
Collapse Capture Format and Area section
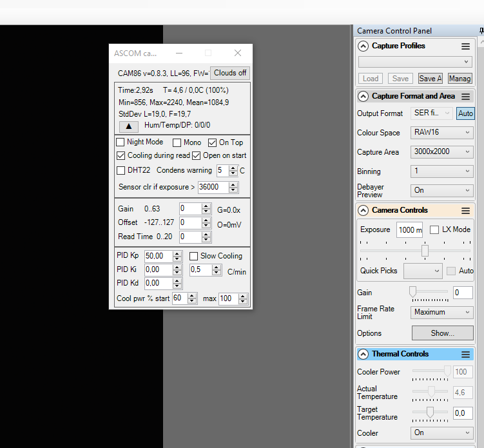click(363, 96)
